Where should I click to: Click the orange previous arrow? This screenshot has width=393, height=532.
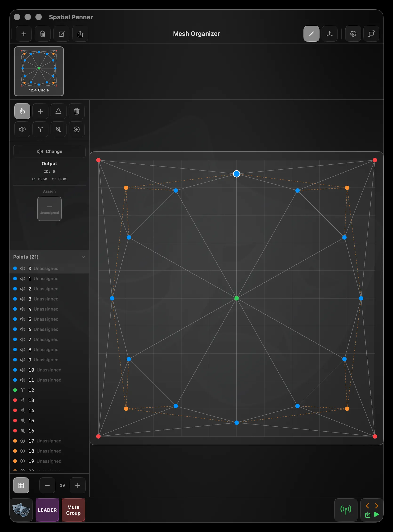pos(367,506)
